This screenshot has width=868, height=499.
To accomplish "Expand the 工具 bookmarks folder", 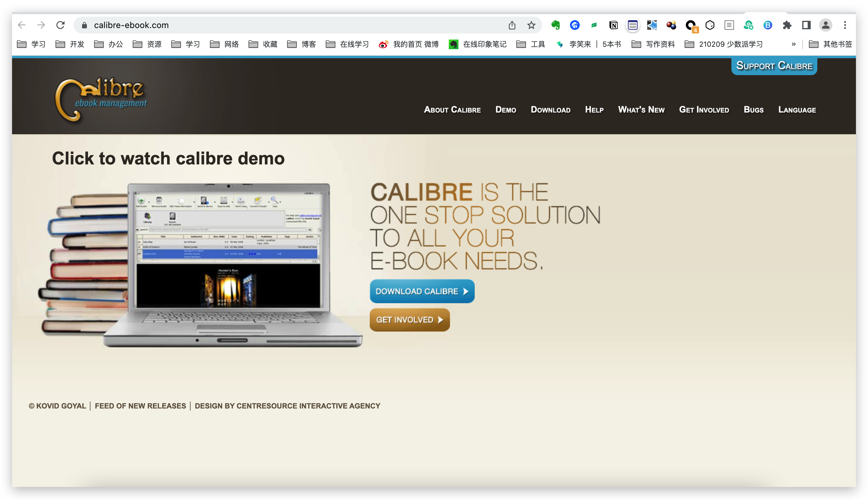I will coord(530,44).
